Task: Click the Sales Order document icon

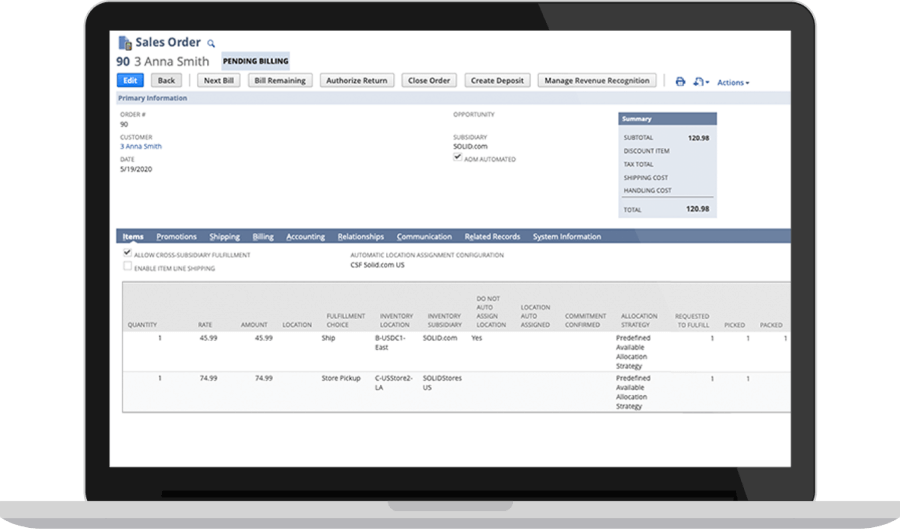Action: click(x=125, y=43)
